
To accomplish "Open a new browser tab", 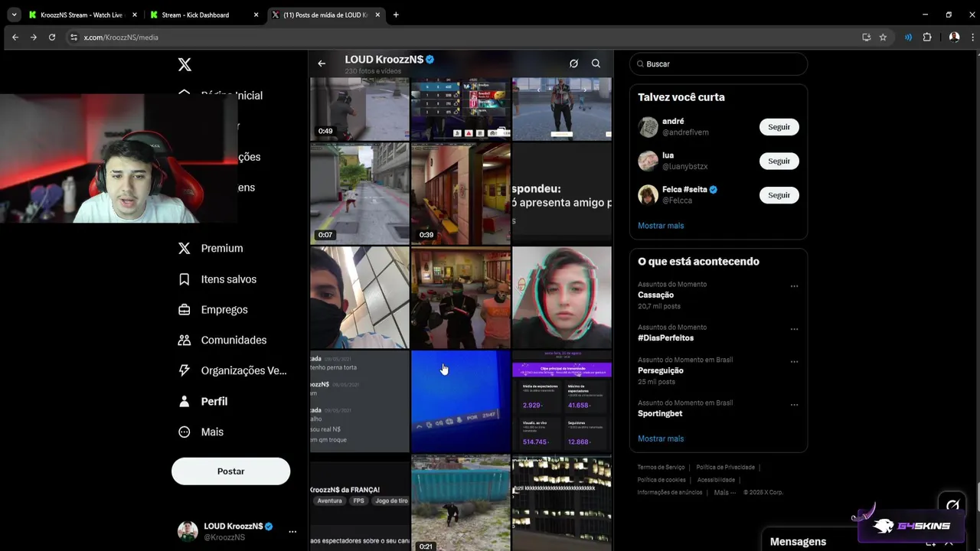I will pos(396,15).
